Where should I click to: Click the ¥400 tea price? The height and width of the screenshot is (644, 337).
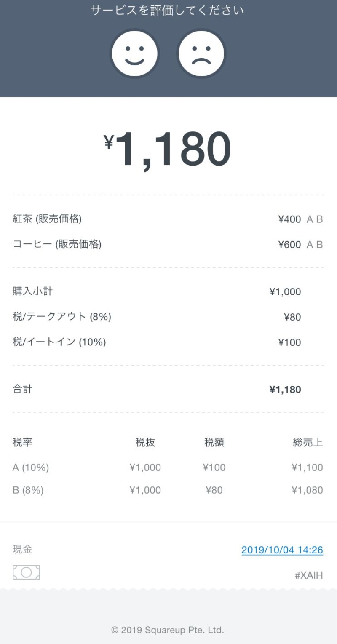click(x=289, y=219)
